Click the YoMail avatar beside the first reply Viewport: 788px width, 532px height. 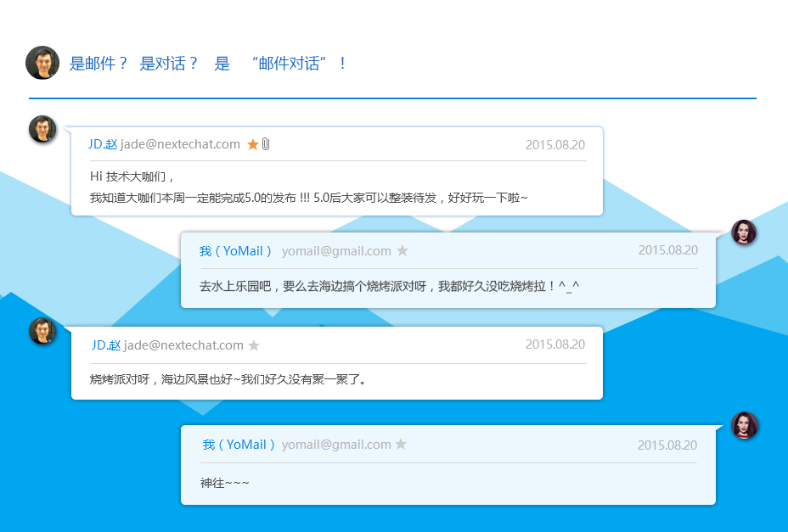(x=745, y=232)
